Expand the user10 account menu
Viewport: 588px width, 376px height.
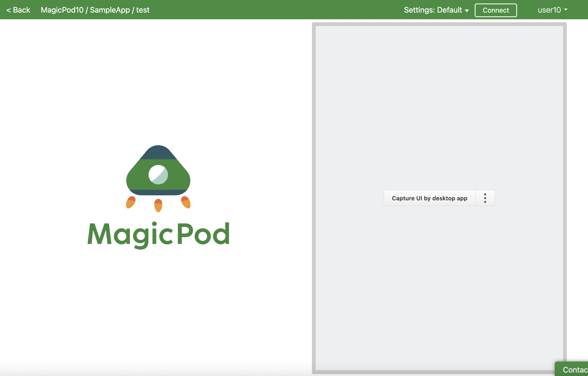[552, 10]
